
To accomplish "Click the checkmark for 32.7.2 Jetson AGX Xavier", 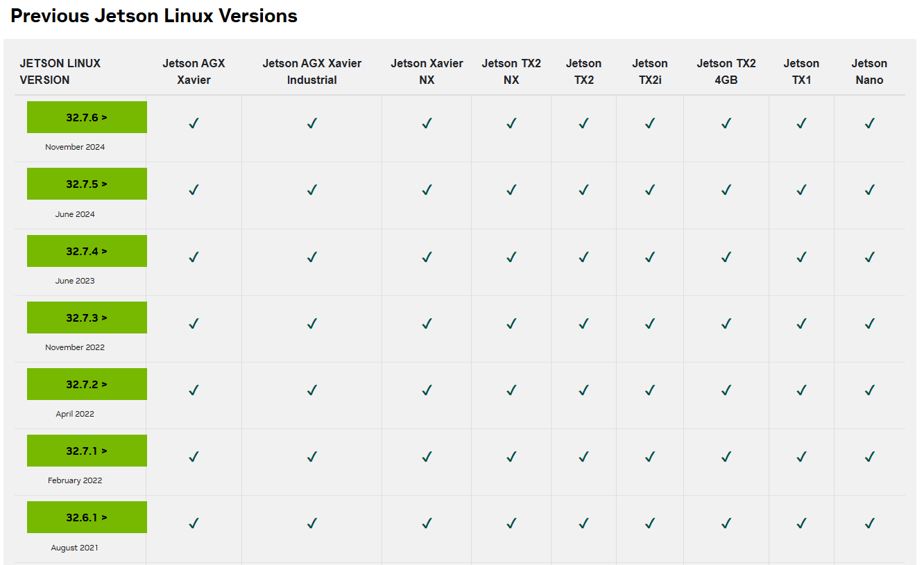I will [x=194, y=390].
